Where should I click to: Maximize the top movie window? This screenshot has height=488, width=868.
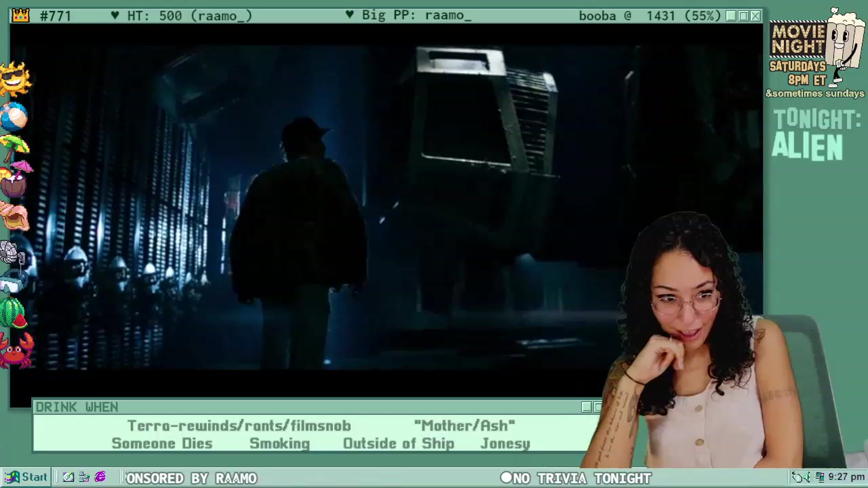[x=743, y=16]
